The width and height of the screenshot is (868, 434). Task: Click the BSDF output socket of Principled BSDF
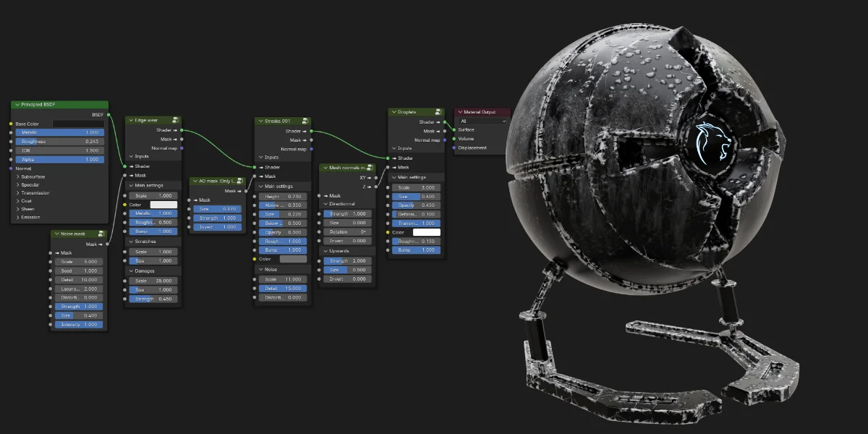109,113
